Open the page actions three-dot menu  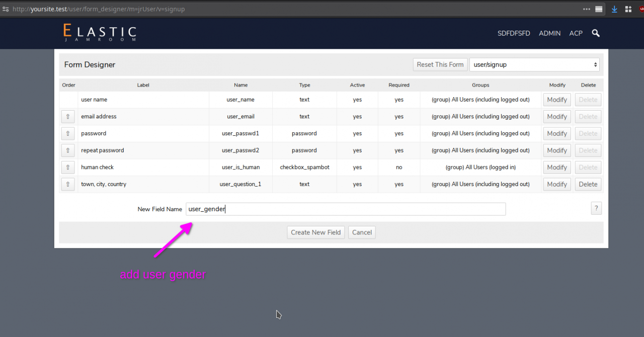[x=587, y=9]
